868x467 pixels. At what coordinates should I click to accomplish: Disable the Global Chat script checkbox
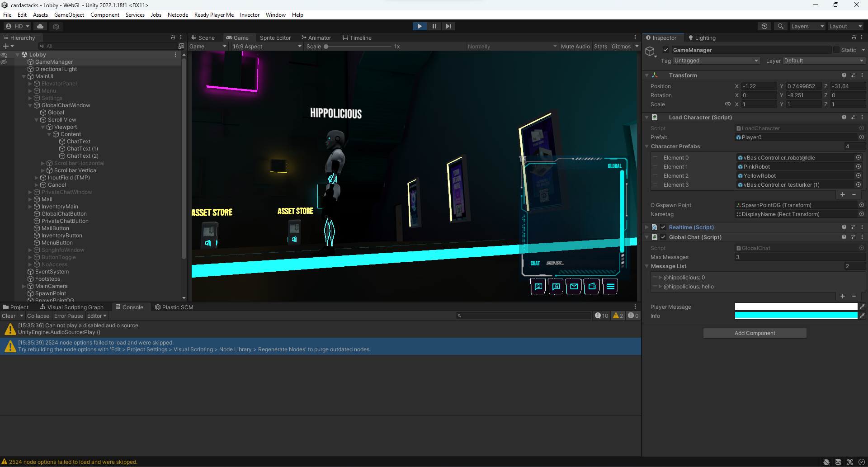coord(663,237)
